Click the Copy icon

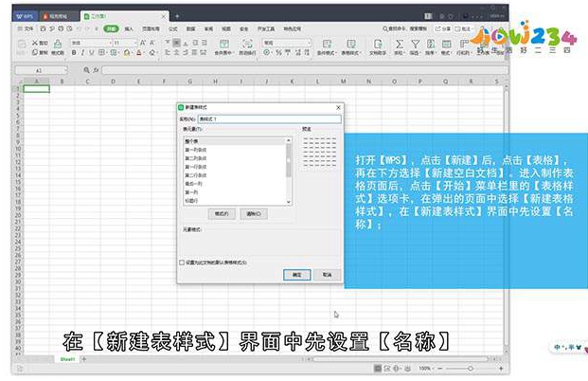[35, 52]
